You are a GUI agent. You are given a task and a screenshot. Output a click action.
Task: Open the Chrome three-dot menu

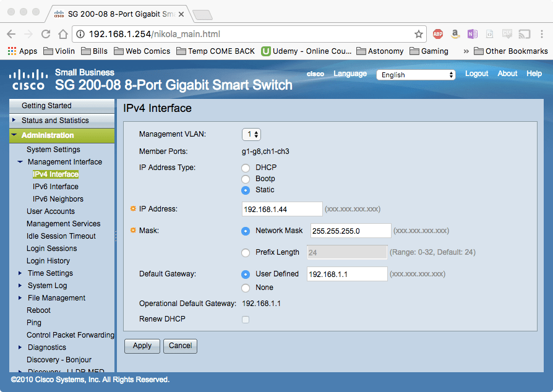point(542,34)
